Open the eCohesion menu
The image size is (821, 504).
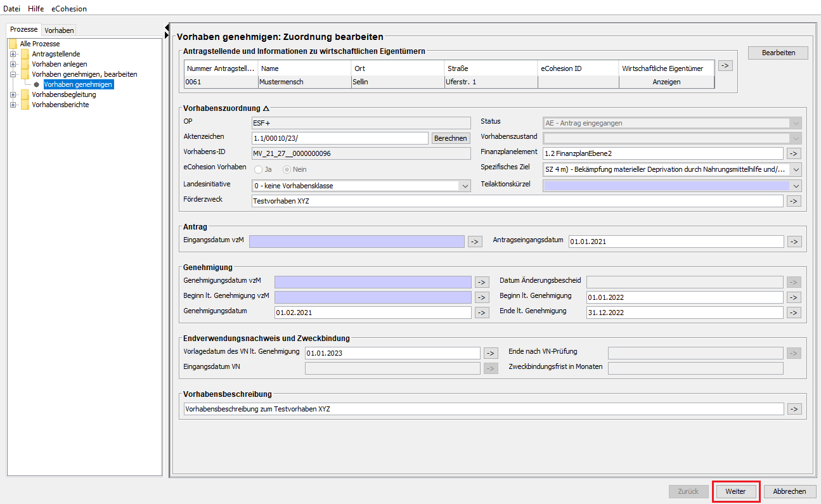tap(69, 9)
